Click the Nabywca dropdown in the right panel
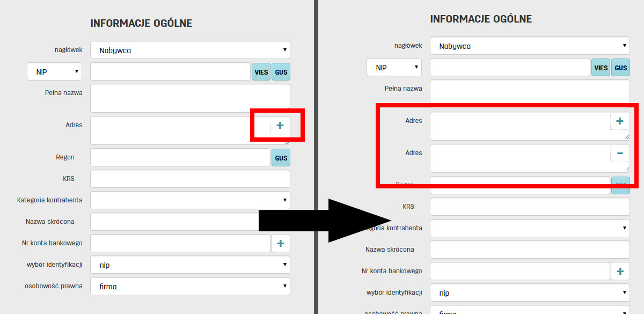Screen dimensions: 644x314 pyautogui.click(x=530, y=46)
